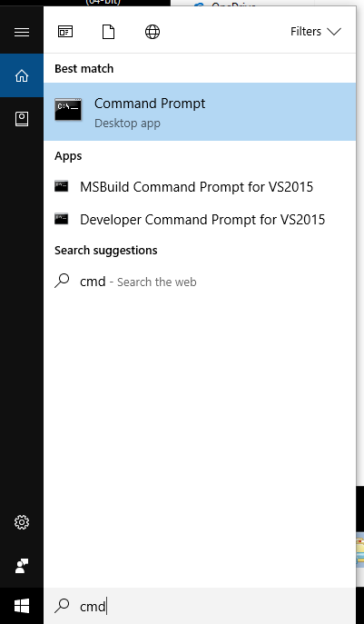Open the Notebook icon in sidebar

pyautogui.click(x=22, y=119)
